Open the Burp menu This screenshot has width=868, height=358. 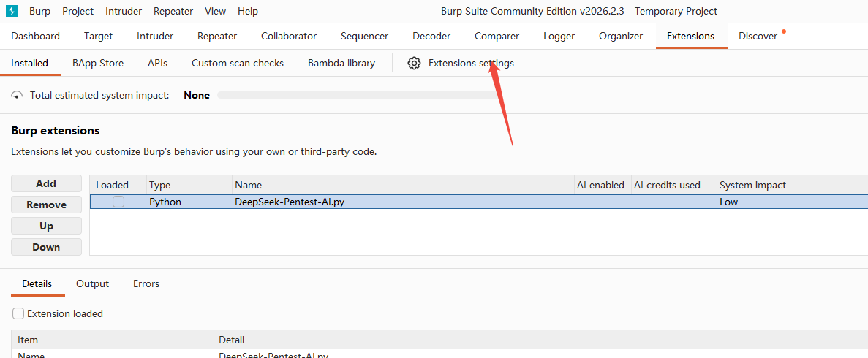(x=39, y=11)
